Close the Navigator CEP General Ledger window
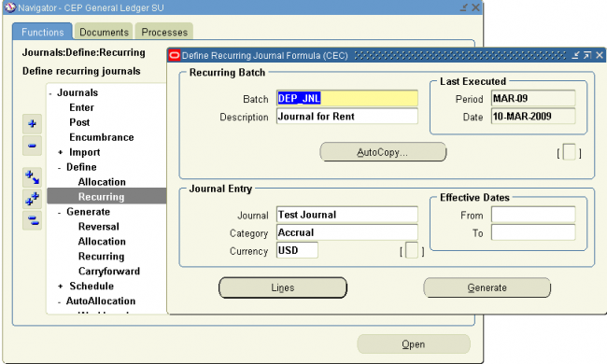 (475, 7)
